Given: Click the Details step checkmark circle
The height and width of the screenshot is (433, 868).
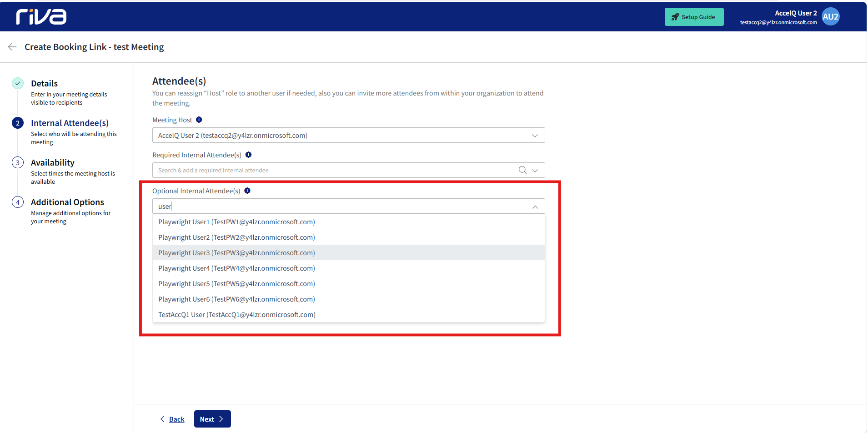Looking at the screenshot, I should point(18,83).
